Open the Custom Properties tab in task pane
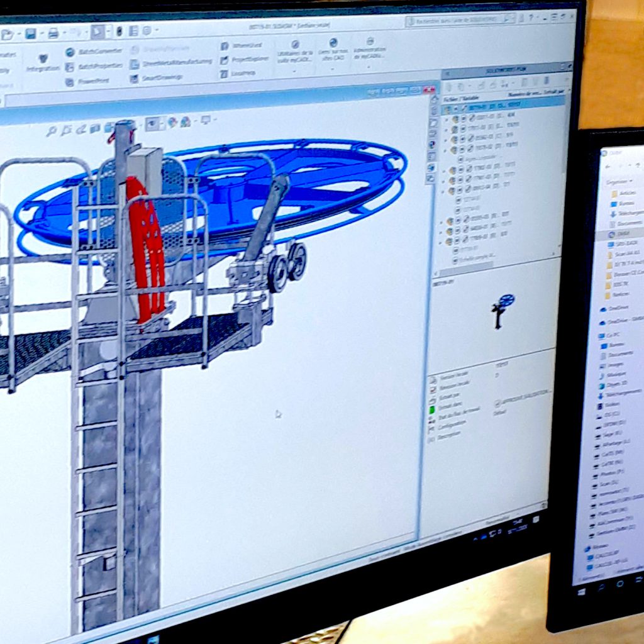644x644 pixels. 431,156
